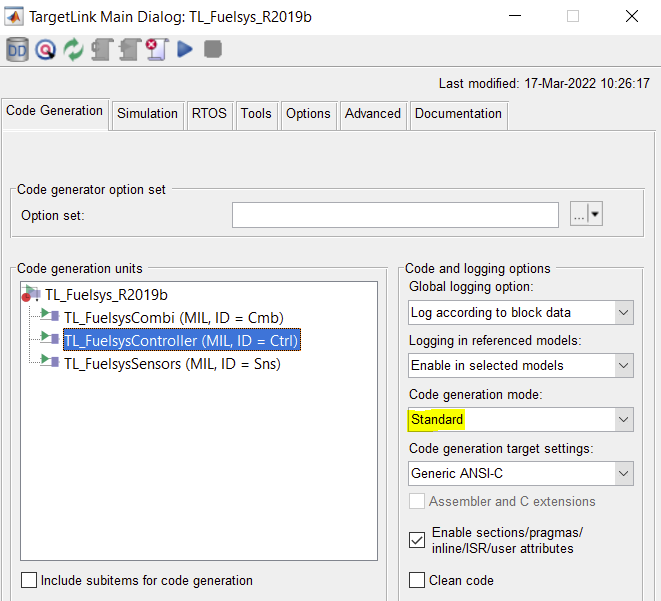Viewport: 661px width, 601px height.
Task: Open the Advanced tab
Action: click(373, 114)
